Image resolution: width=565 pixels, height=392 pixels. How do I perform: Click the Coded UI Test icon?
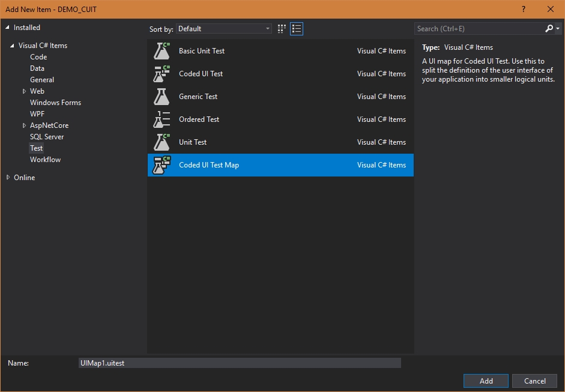pyautogui.click(x=162, y=74)
